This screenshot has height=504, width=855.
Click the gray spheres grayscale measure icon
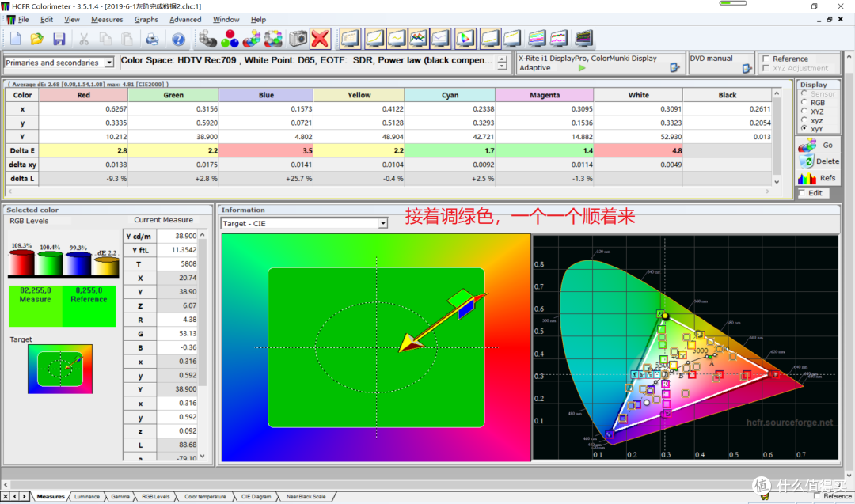208,38
